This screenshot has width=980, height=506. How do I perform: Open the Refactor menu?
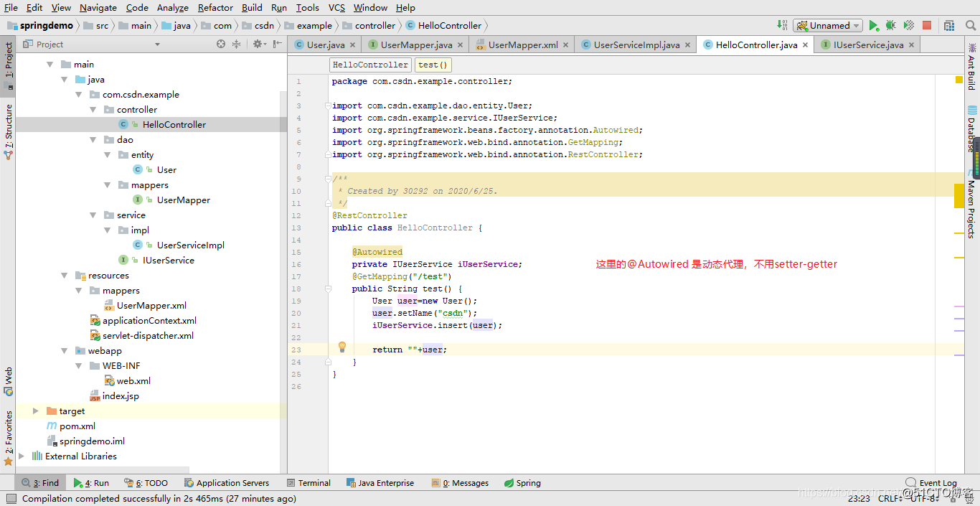point(215,7)
